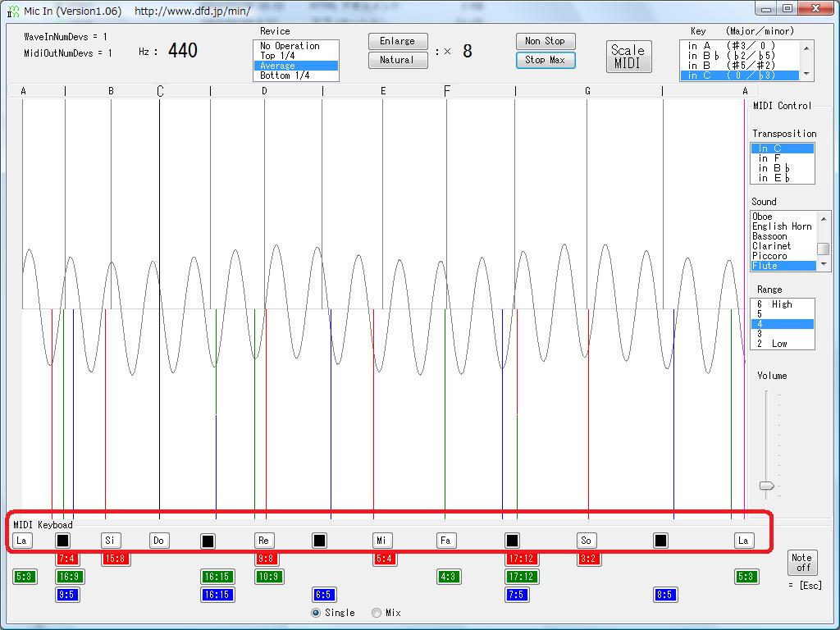The width and height of the screenshot is (840, 630).
Task: Select key 'in B (#5/#2)' in Key list
Action: click(x=739, y=66)
